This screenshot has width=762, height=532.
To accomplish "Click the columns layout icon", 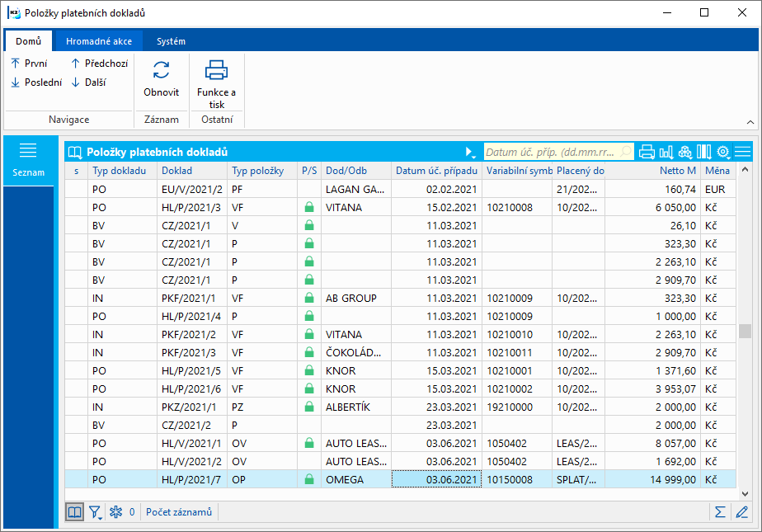I will (x=703, y=152).
